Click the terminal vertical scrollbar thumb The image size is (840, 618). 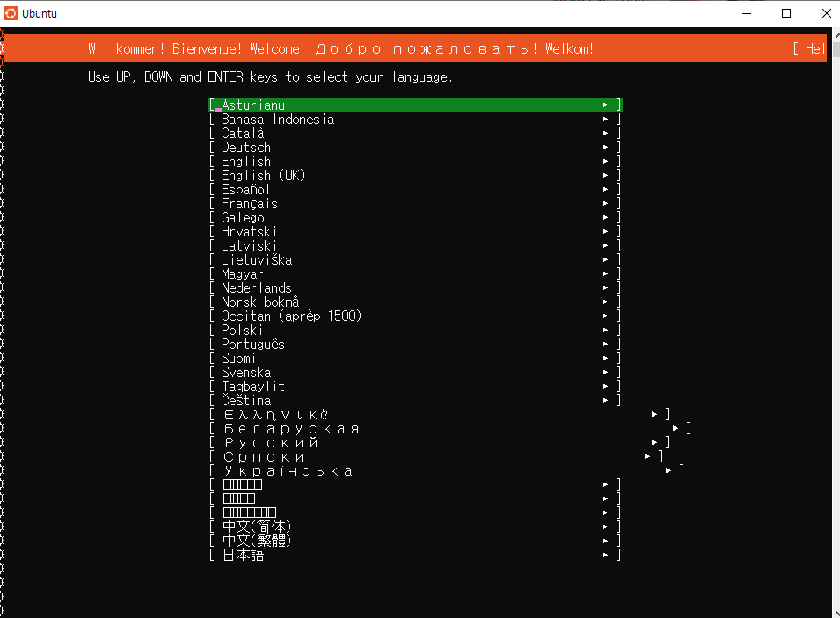[x=836, y=50]
